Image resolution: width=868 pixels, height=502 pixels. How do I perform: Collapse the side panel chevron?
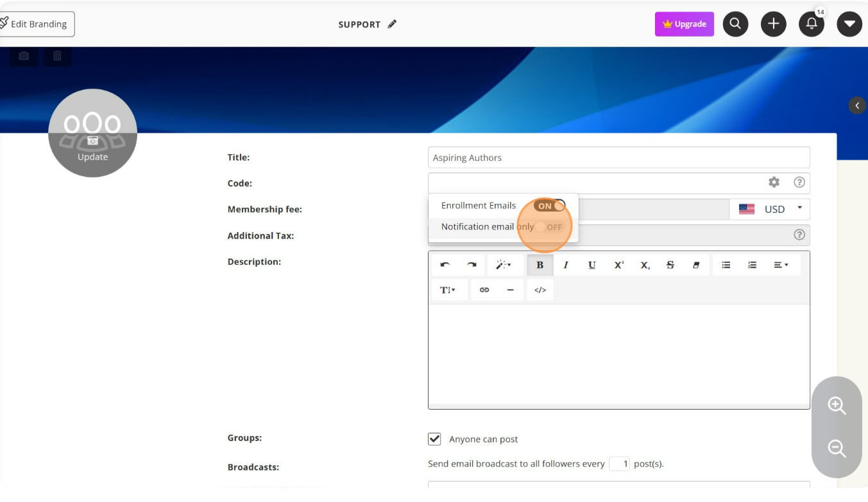pyautogui.click(x=857, y=106)
